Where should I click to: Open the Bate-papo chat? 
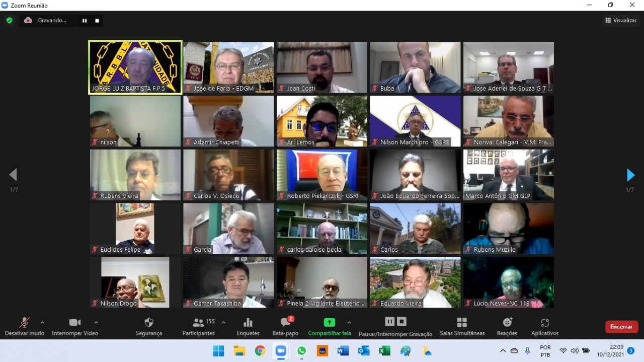285,323
